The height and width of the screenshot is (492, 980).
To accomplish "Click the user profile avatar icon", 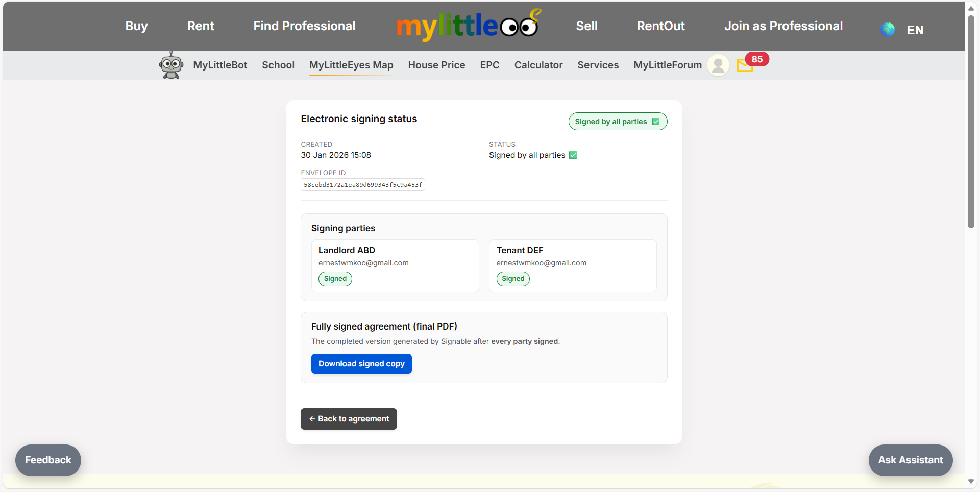I will coord(718,65).
